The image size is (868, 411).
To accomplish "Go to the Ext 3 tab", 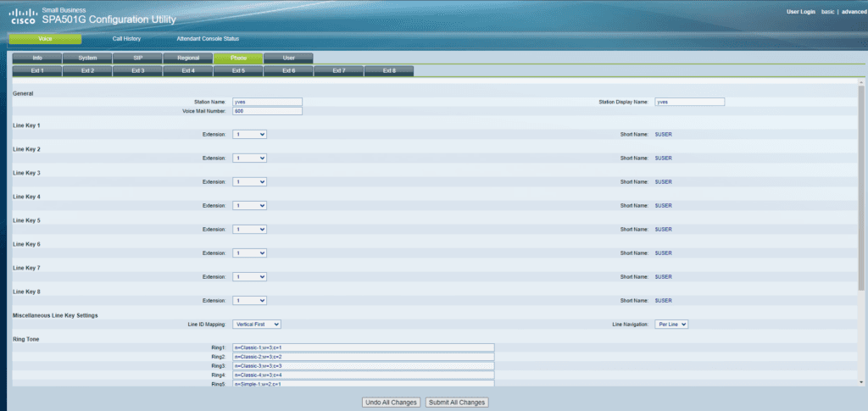I will coord(137,71).
